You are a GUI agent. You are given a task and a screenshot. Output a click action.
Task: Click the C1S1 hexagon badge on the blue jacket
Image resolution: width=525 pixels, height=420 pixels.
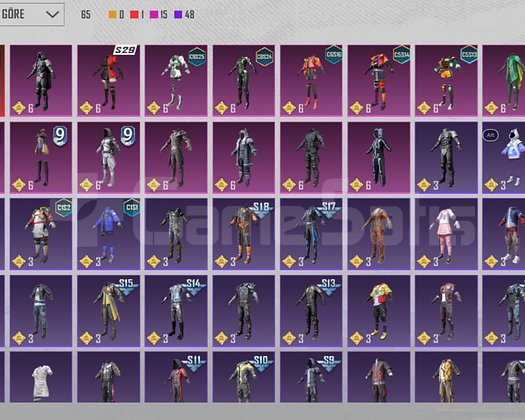pos(131,208)
